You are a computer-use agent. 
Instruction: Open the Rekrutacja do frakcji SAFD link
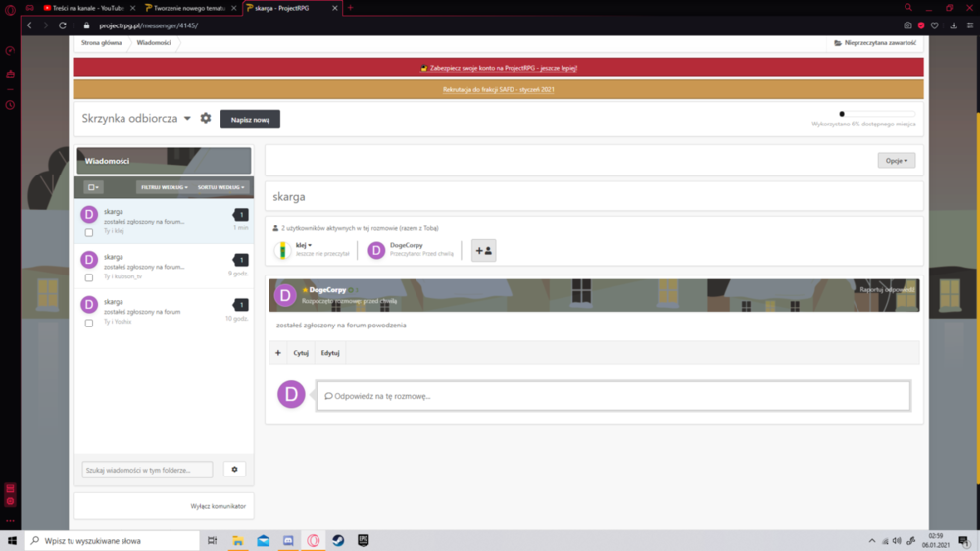click(498, 89)
